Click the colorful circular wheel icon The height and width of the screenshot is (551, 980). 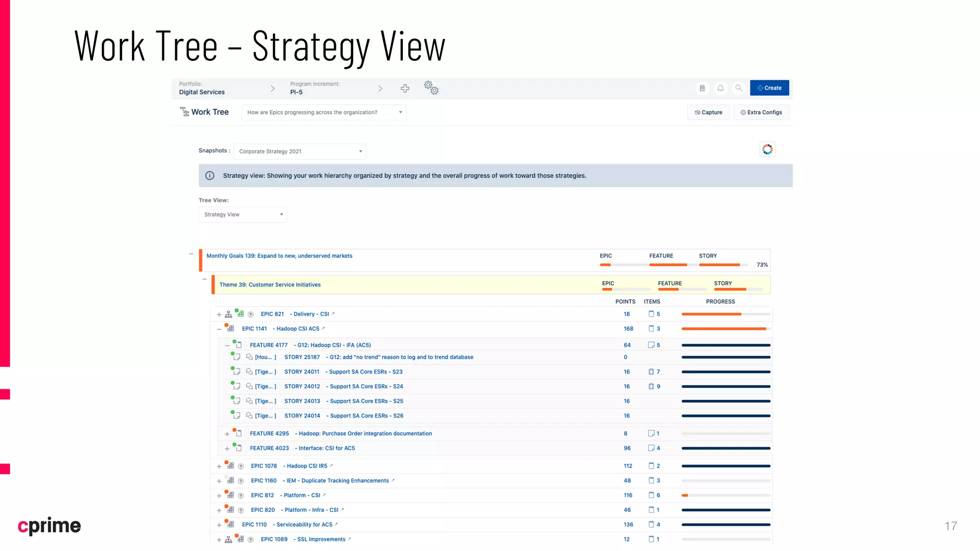coord(768,149)
